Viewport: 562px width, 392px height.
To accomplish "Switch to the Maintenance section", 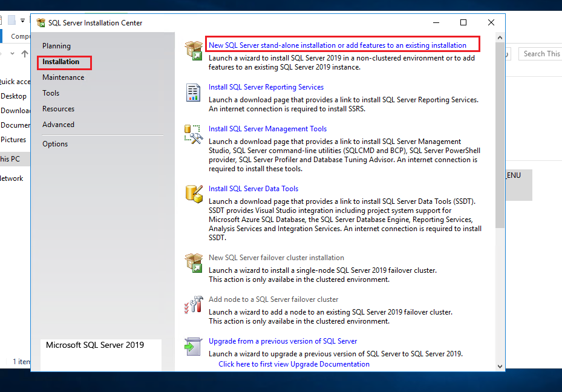I will coord(63,77).
